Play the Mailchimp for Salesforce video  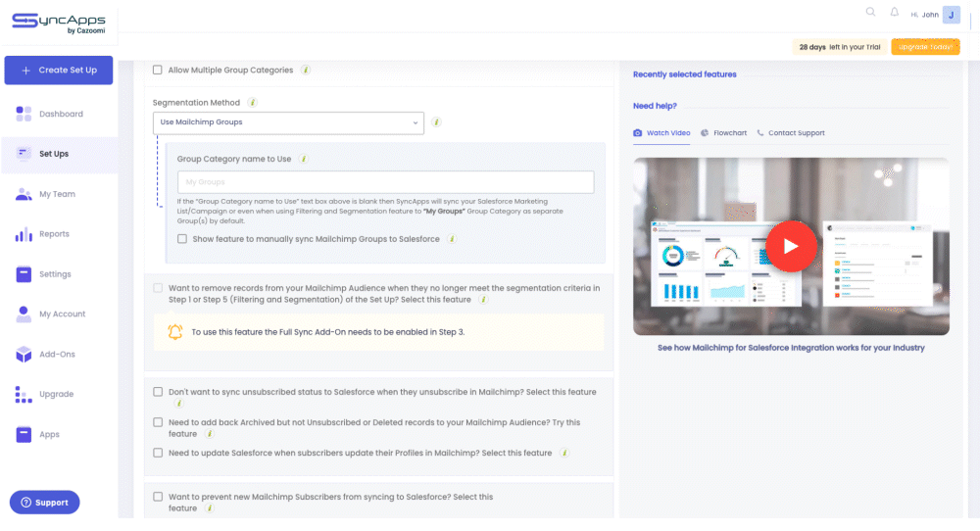(x=791, y=246)
